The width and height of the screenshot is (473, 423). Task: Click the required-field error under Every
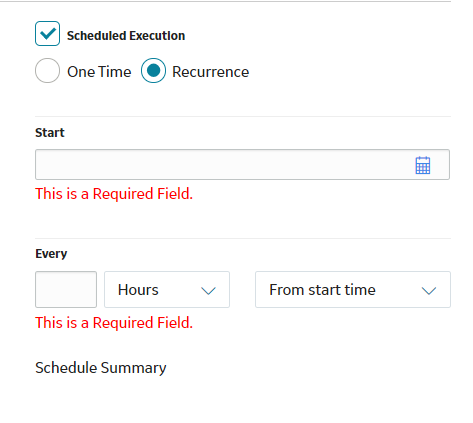(x=114, y=323)
